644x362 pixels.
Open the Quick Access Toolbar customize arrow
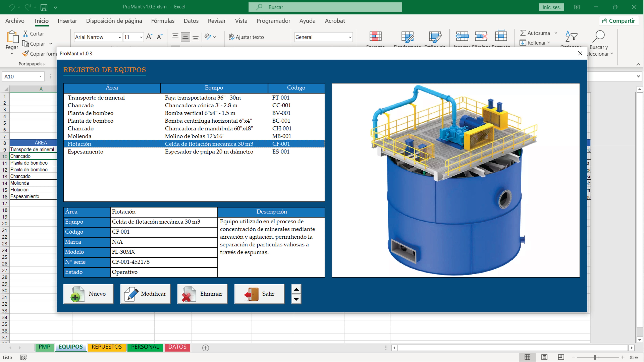coord(56,7)
